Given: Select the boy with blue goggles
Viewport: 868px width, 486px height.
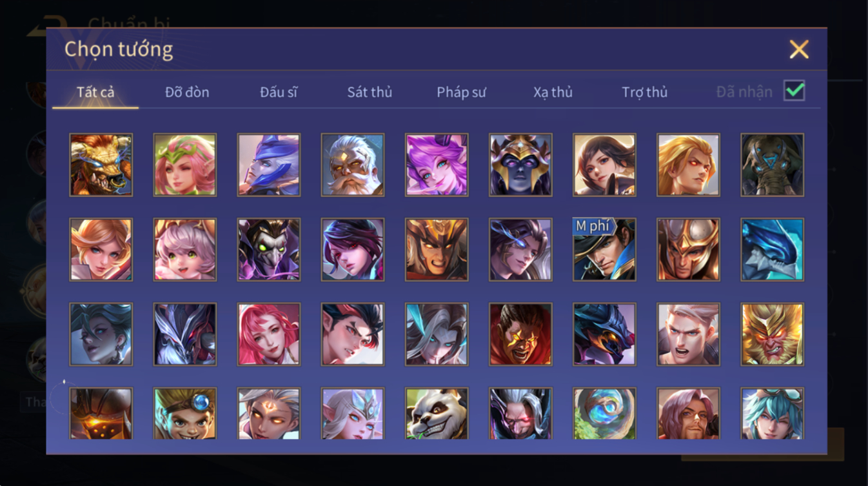Looking at the screenshot, I should click(185, 414).
